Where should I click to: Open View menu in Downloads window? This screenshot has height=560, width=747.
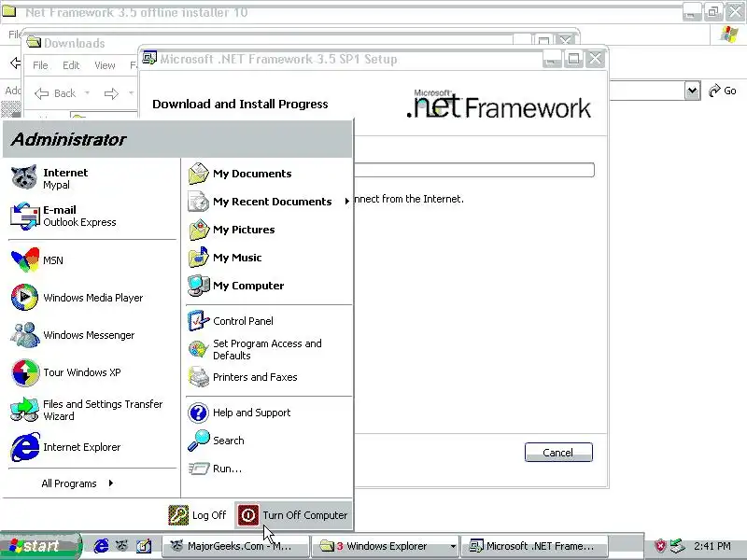[105, 65]
